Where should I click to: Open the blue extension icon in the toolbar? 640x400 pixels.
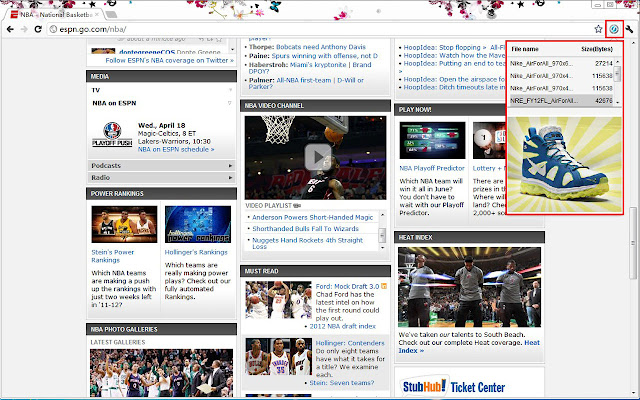pos(614,29)
